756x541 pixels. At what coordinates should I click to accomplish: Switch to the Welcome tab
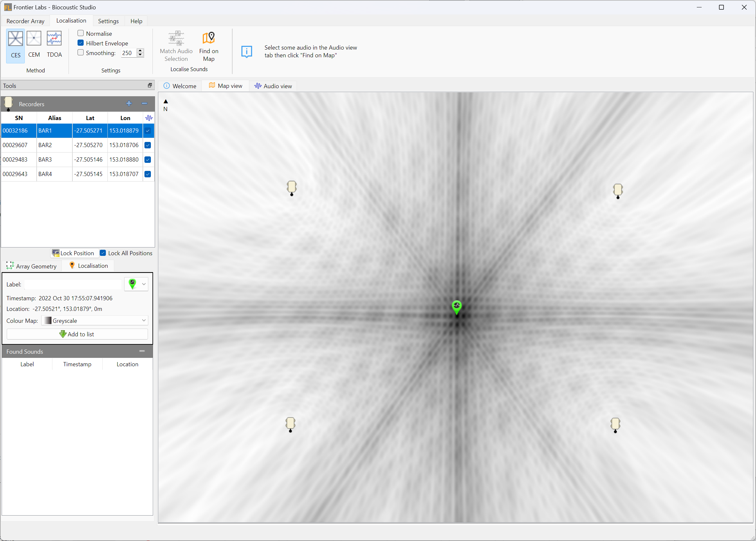tap(180, 86)
